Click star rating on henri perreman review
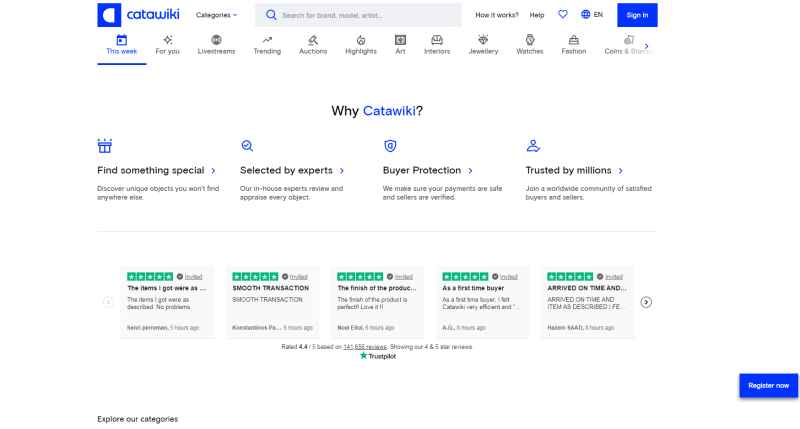This screenshot has height=429, width=800. [x=150, y=276]
